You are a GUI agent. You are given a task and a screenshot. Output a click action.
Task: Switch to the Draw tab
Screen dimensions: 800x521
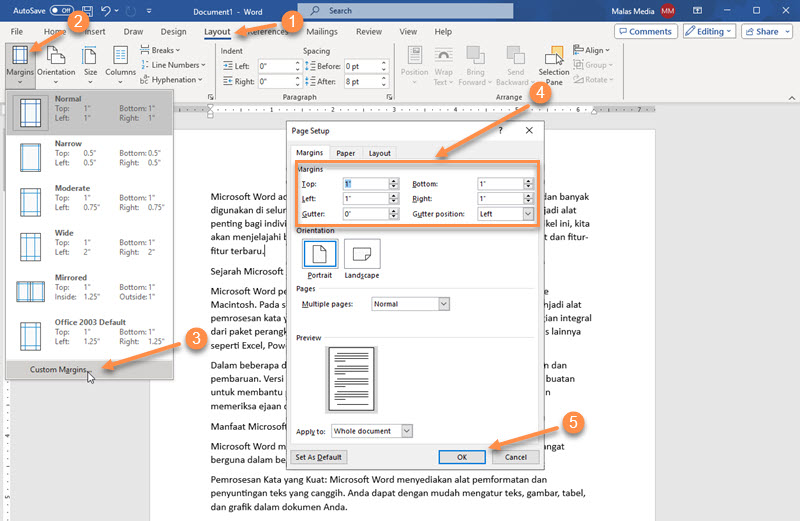pyautogui.click(x=133, y=31)
